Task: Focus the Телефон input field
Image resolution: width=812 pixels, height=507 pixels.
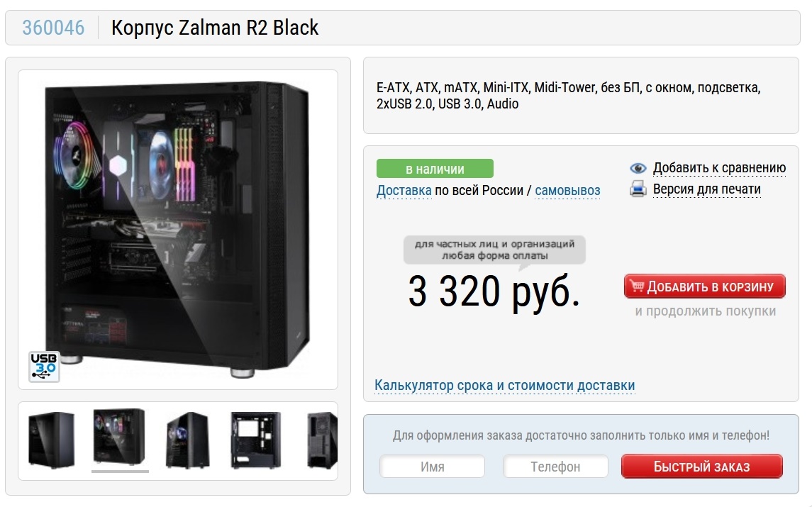Action: click(555, 467)
